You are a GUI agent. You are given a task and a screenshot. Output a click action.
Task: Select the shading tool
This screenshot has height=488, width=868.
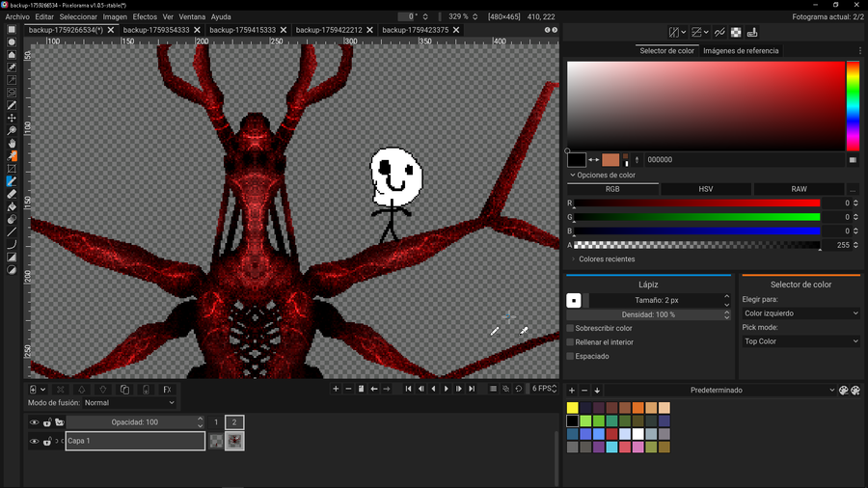pyautogui.click(x=12, y=220)
